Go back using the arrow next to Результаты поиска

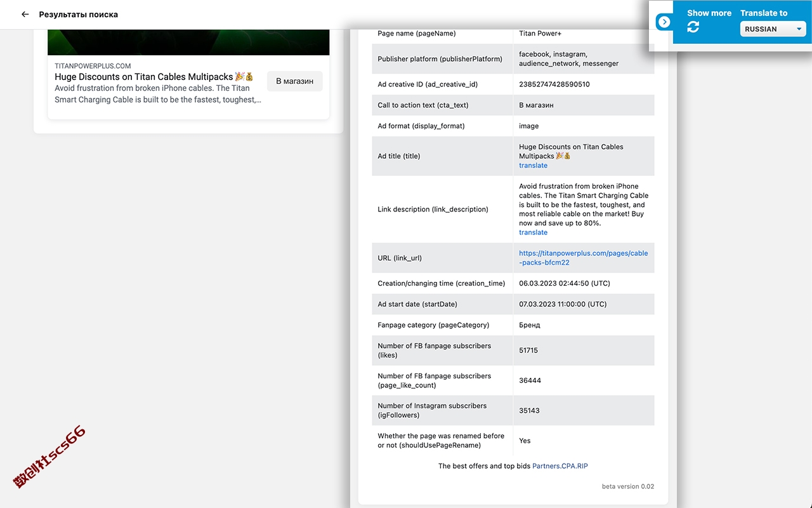tap(25, 14)
